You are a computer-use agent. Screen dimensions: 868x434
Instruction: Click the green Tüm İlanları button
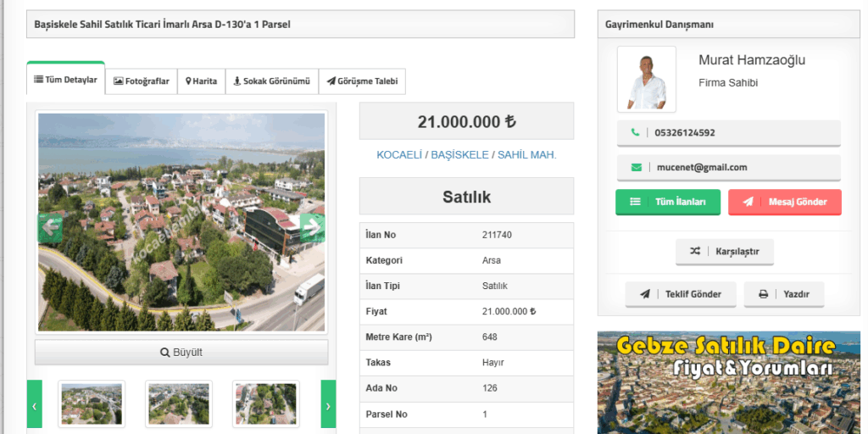[x=668, y=202]
